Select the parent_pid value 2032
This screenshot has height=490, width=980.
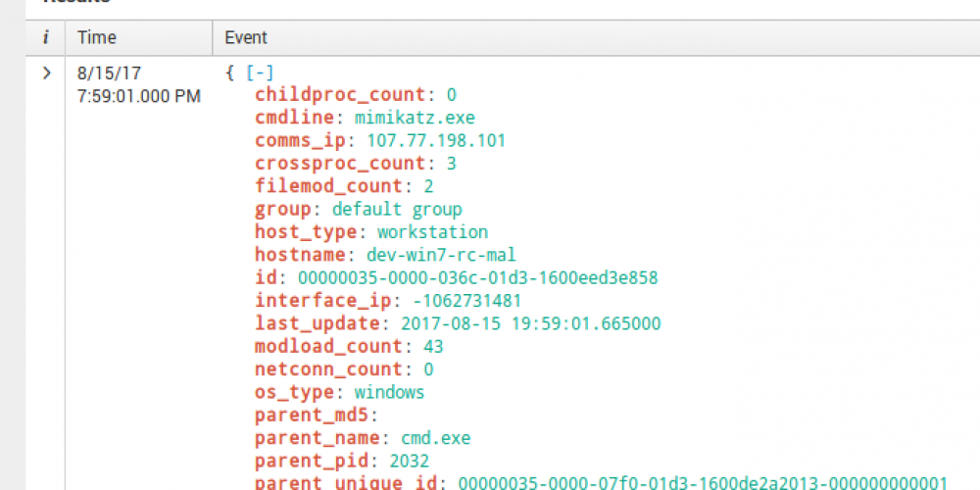[410, 461]
